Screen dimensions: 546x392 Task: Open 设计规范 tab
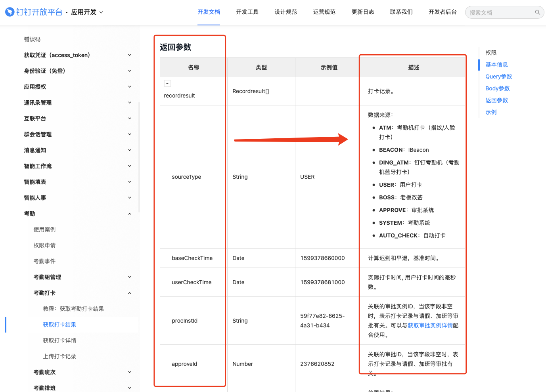coord(285,12)
